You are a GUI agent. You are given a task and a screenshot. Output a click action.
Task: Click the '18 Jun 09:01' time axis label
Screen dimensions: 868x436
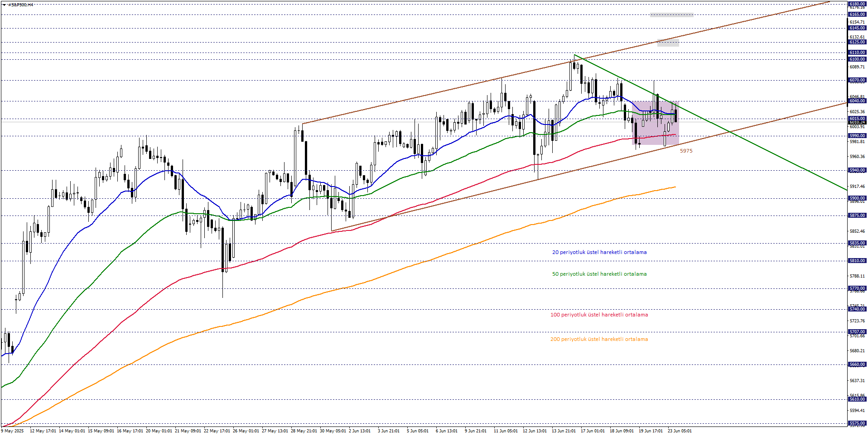[622, 431]
